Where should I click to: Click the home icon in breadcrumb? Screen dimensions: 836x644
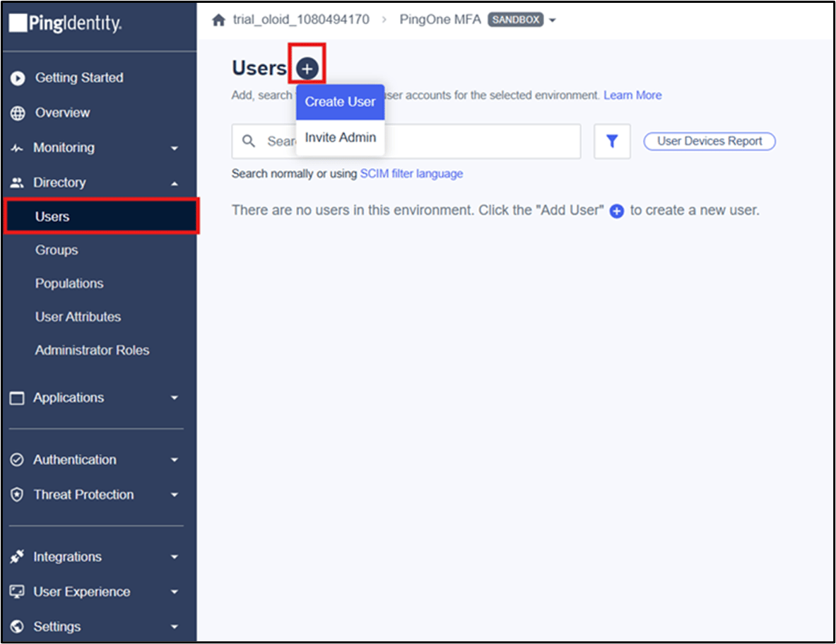pyautogui.click(x=218, y=21)
